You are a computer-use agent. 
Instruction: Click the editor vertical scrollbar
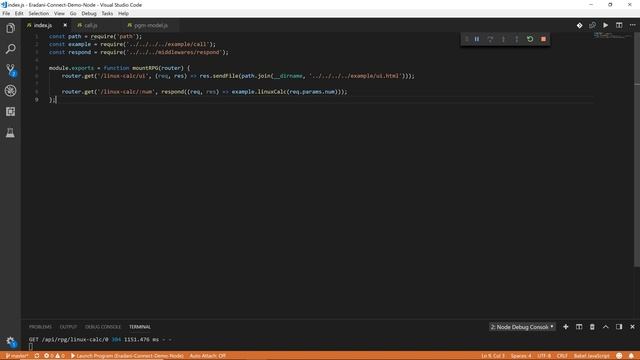click(636, 149)
